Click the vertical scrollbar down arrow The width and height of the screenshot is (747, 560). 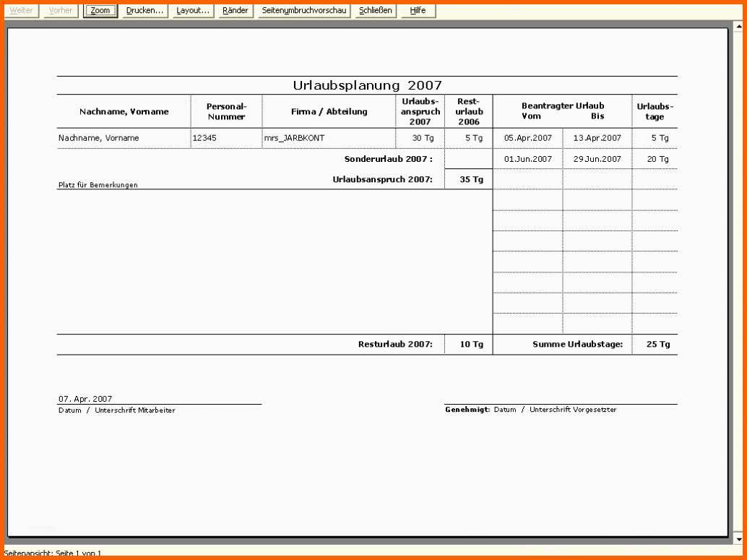coord(738,539)
